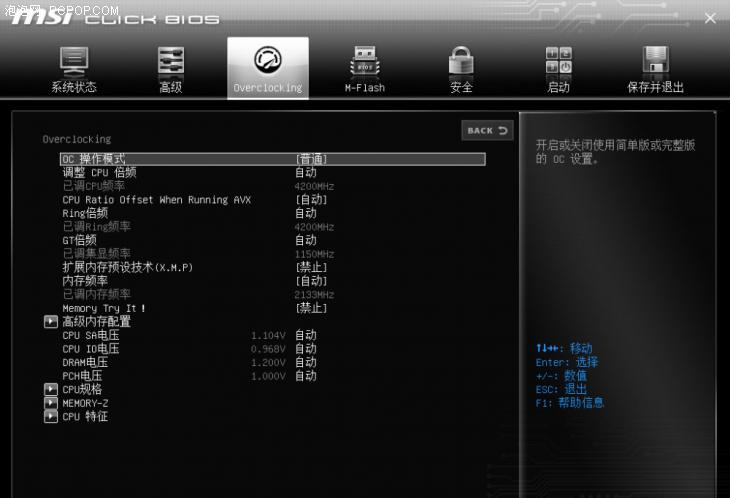Viewport: 730px width, 498px height.
Task: Select 扩展内存预设技术(X.M.P) setting
Action: (x=128, y=267)
